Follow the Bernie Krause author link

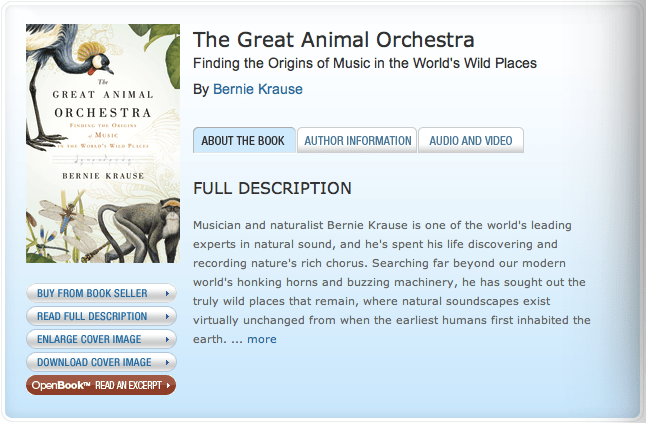[x=257, y=89]
